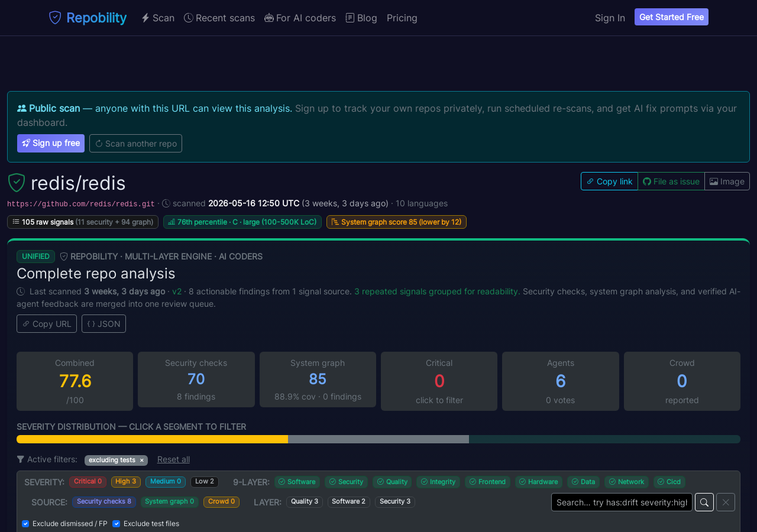The image size is (757, 532).
Task: Click the Get Started Free button
Action: click(671, 17)
